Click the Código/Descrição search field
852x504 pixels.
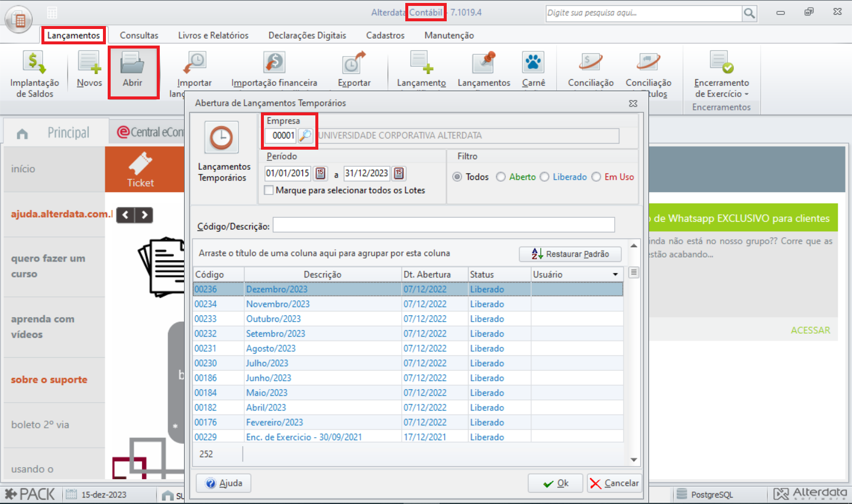click(444, 225)
